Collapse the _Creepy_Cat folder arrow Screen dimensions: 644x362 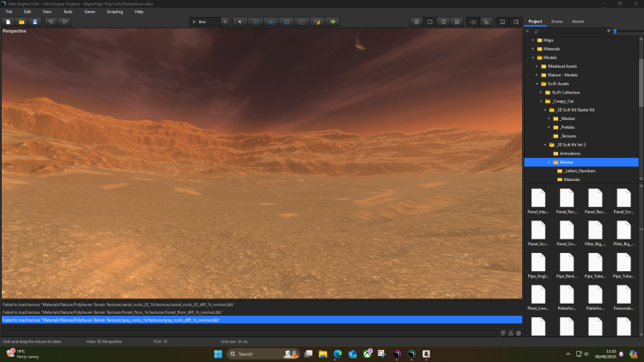click(541, 101)
